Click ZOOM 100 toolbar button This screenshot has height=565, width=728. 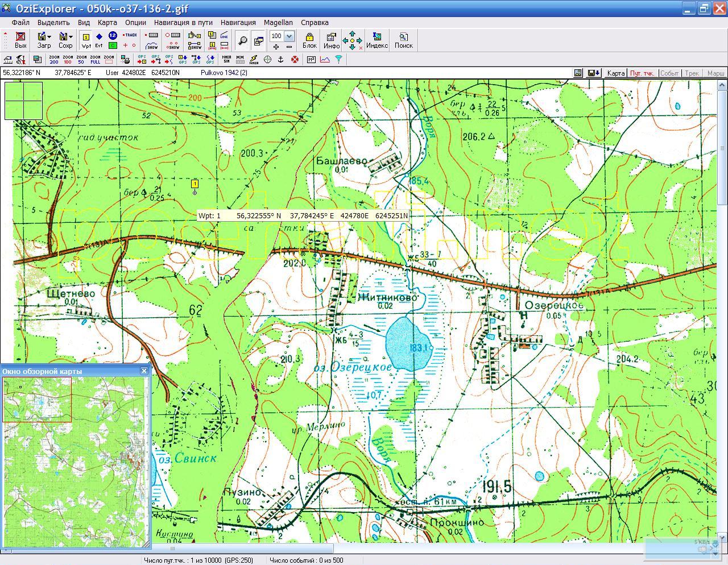(x=68, y=59)
